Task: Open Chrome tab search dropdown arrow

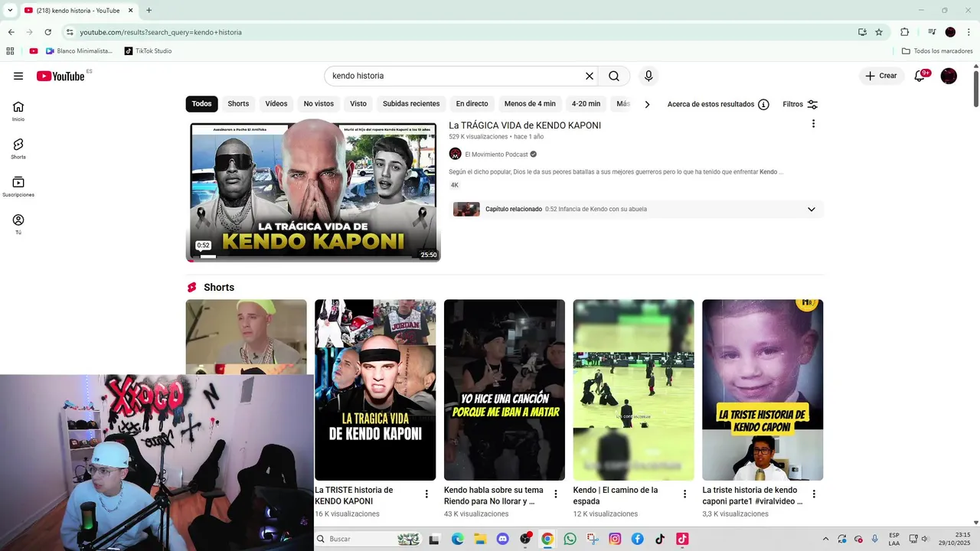Action: point(10,10)
